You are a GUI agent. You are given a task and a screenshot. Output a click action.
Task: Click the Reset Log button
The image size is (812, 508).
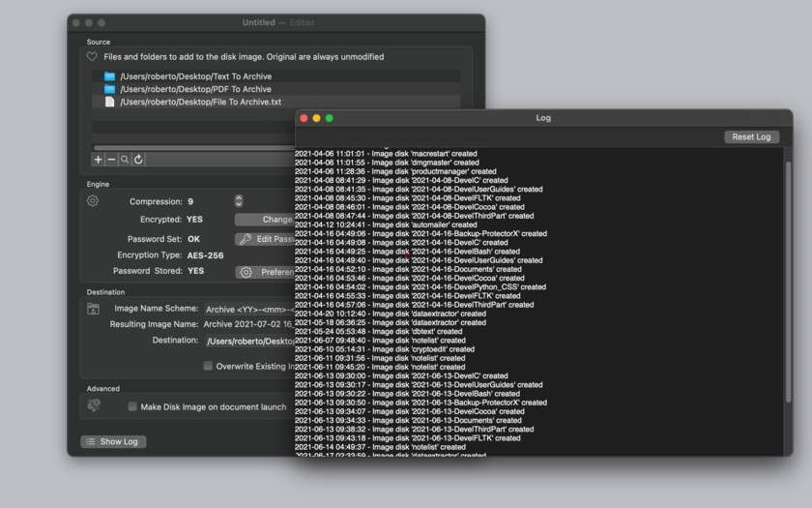(751, 136)
